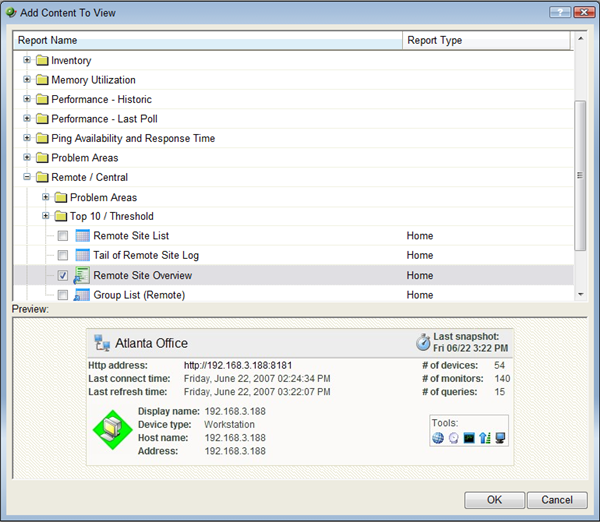Click the Tail of Remote Site Log icon

[x=82, y=255]
